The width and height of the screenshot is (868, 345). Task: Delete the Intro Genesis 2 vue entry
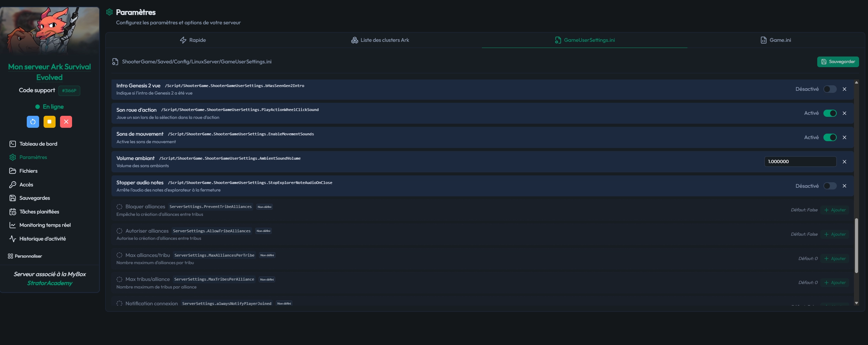click(x=844, y=89)
